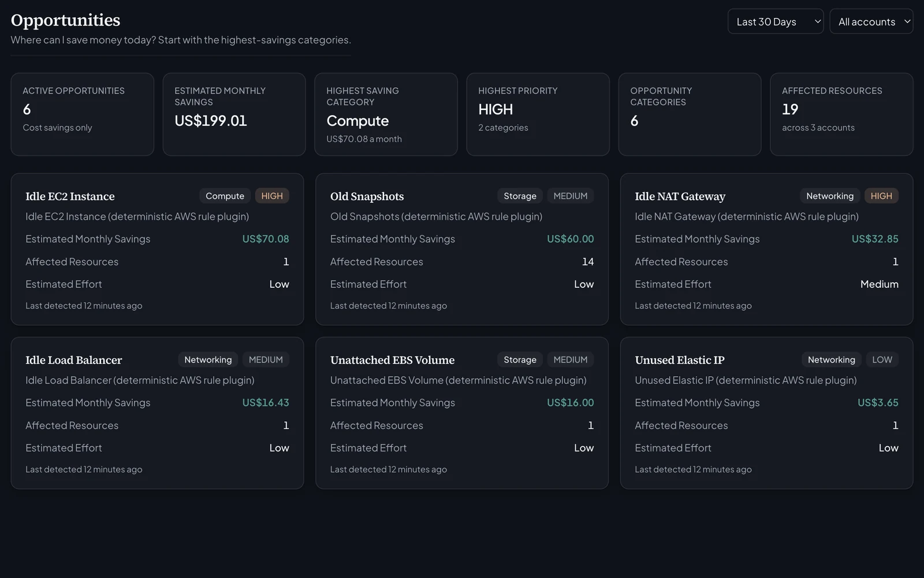Click the Compute tag on Idle EC2 Instance
Screen dimensions: 924x578
click(225, 196)
